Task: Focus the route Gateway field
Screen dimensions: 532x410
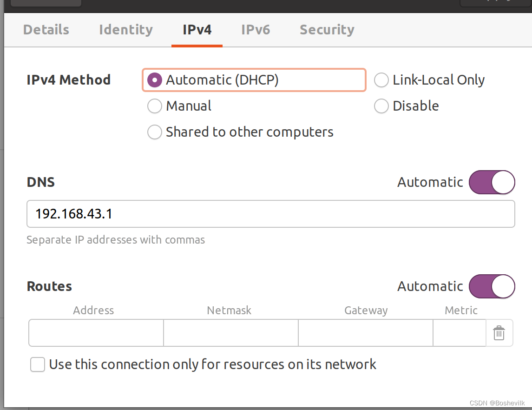Action: pyautogui.click(x=365, y=333)
